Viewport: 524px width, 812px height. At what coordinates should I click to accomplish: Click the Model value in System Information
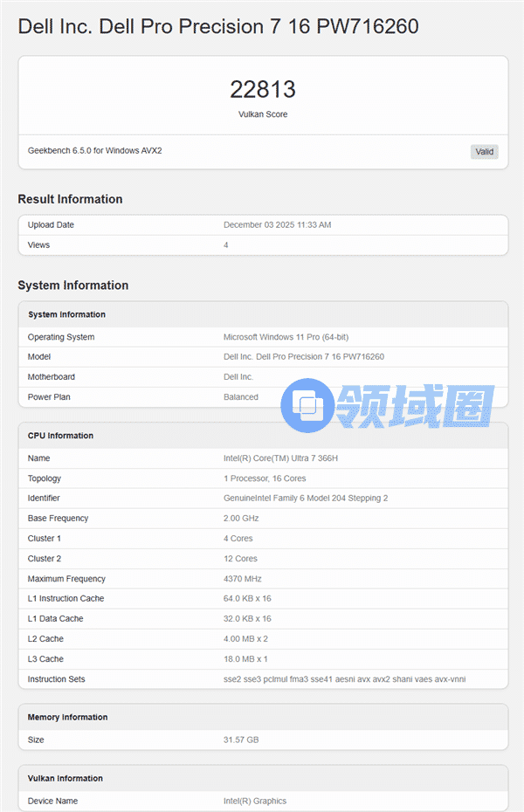tap(303, 357)
